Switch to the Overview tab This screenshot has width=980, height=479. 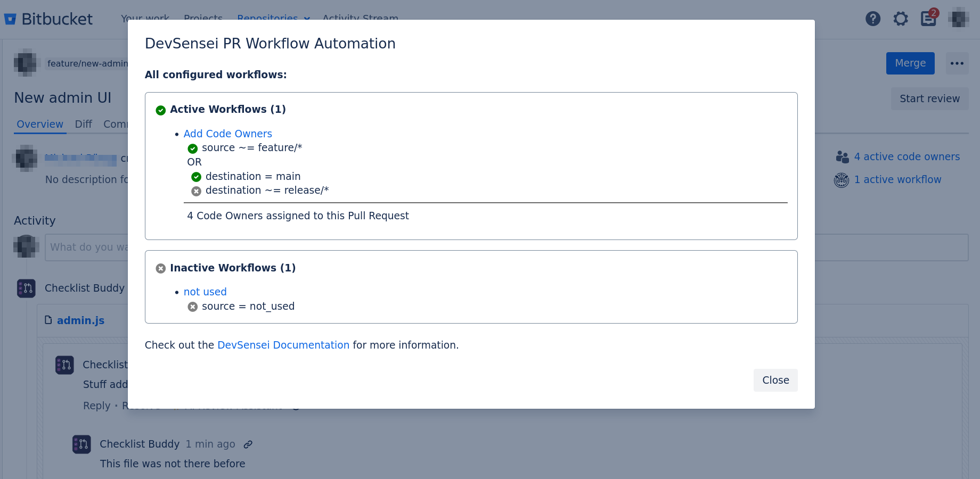(x=40, y=124)
